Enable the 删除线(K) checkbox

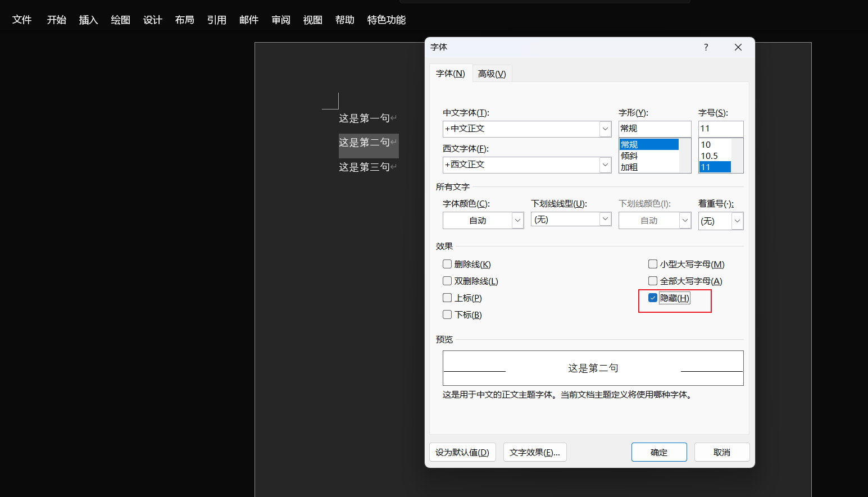pos(447,264)
